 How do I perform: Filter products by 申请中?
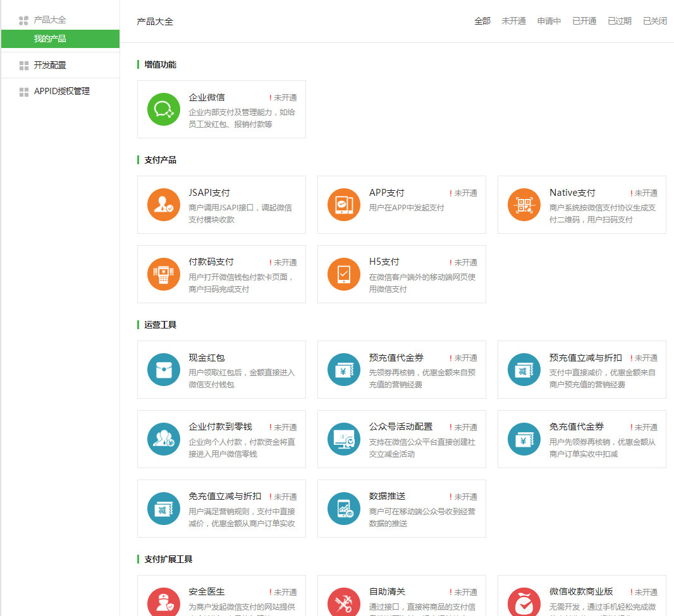549,21
